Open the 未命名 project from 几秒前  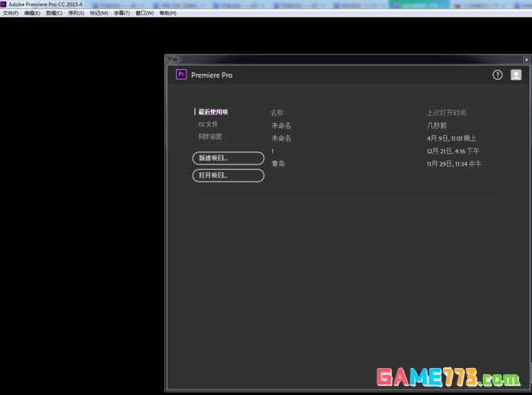281,126
